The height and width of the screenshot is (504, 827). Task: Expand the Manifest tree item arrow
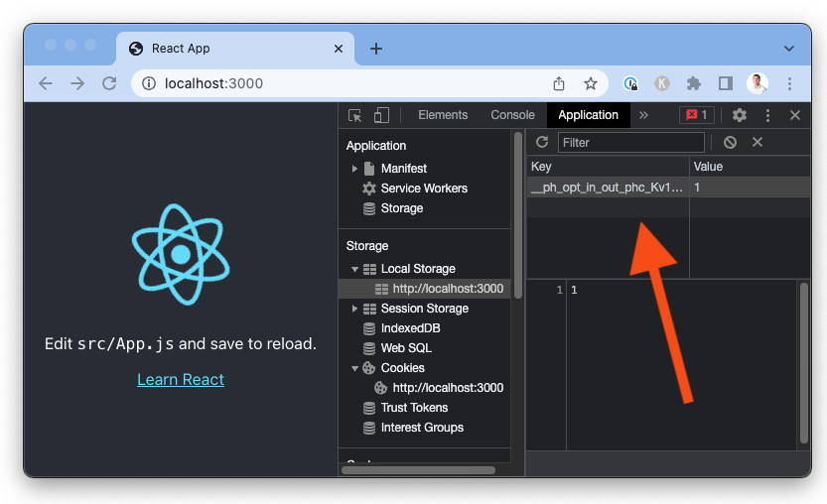[x=355, y=169]
